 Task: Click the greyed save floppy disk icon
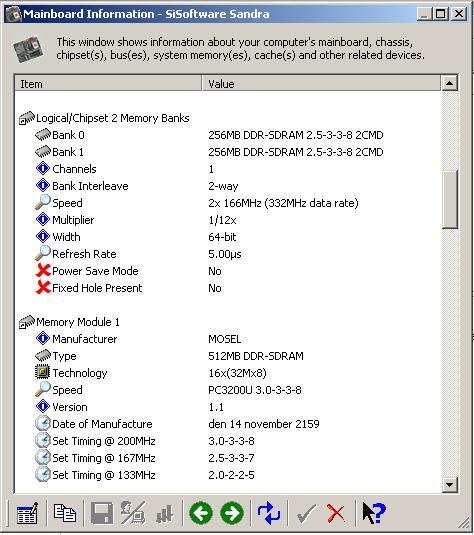pos(102,513)
